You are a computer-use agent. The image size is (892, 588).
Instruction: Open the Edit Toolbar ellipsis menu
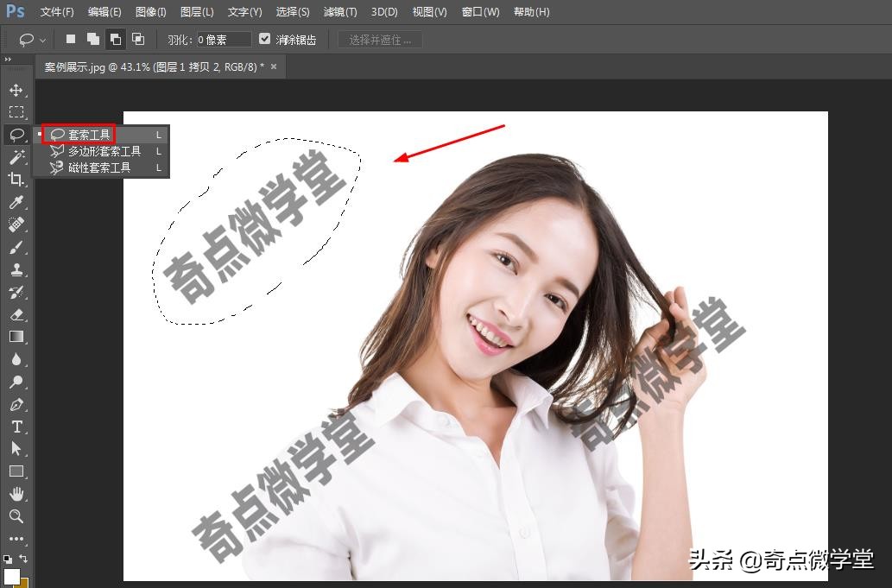point(16,539)
